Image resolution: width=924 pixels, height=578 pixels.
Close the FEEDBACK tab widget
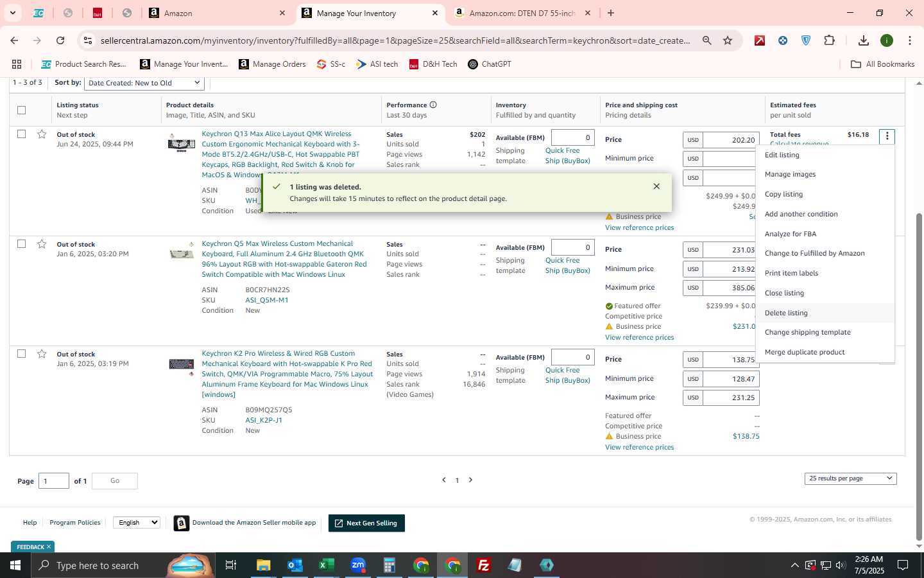click(48, 547)
